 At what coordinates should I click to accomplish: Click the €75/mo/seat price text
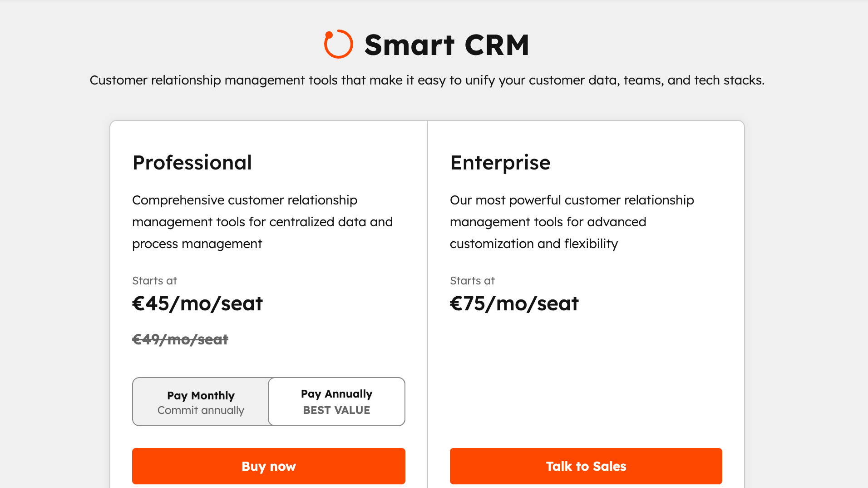coord(514,304)
